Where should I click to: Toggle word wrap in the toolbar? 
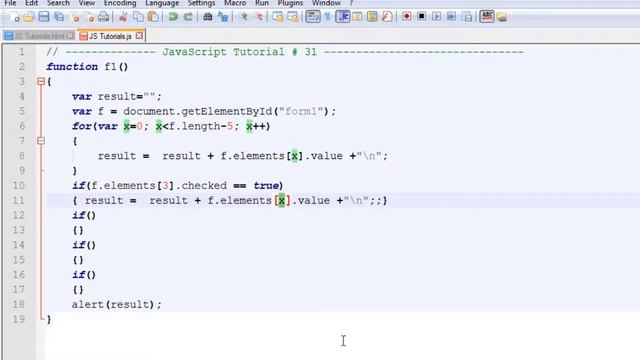point(313,17)
